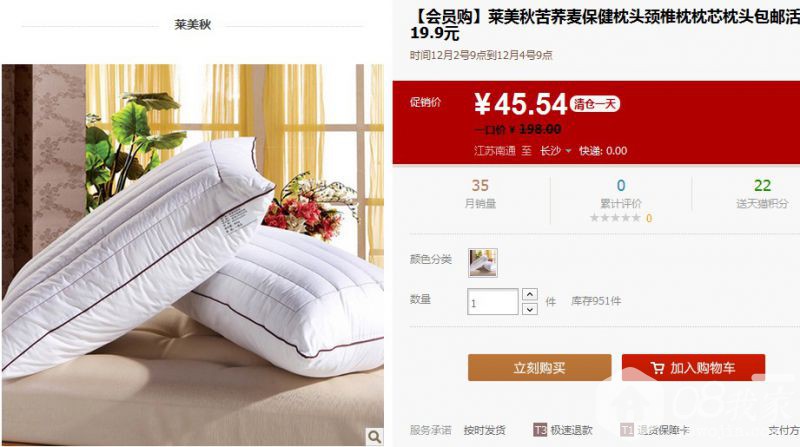
Task: Click the 按时发货 service promise link
Action: click(484, 430)
